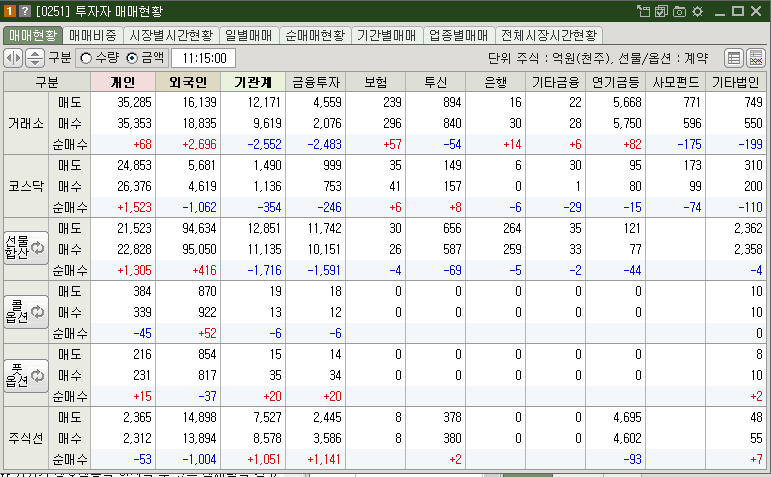771x477 pixels.
Task: Click the 투신 column header
Action: point(436,82)
